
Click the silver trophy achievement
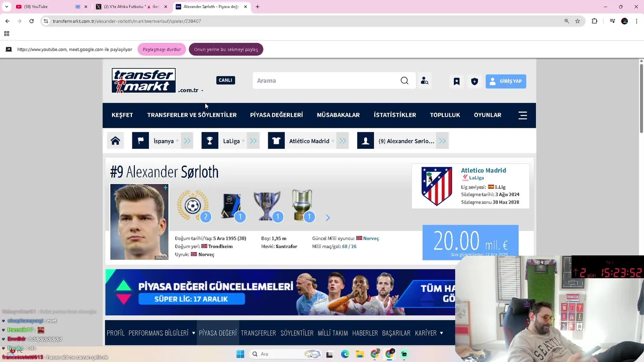267,206
